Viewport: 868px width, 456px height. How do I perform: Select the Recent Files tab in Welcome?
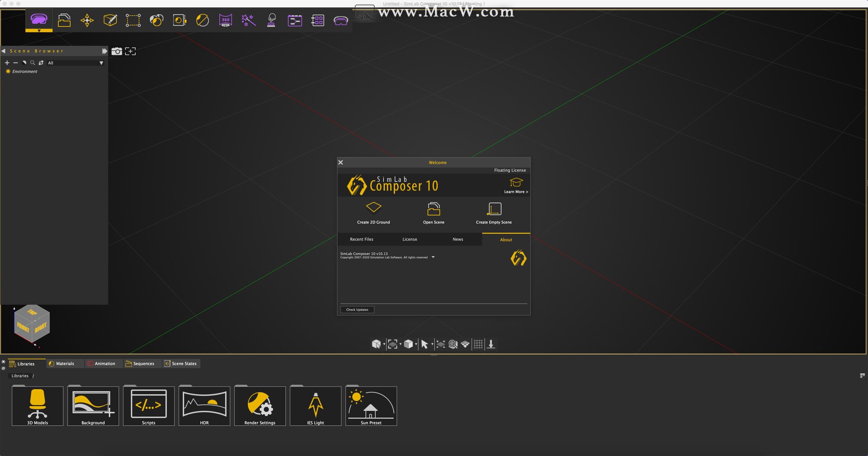pos(362,239)
